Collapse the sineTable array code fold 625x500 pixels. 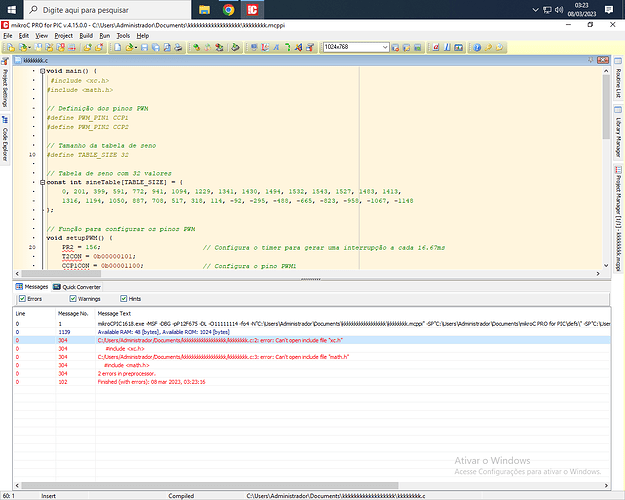[x=42, y=182]
